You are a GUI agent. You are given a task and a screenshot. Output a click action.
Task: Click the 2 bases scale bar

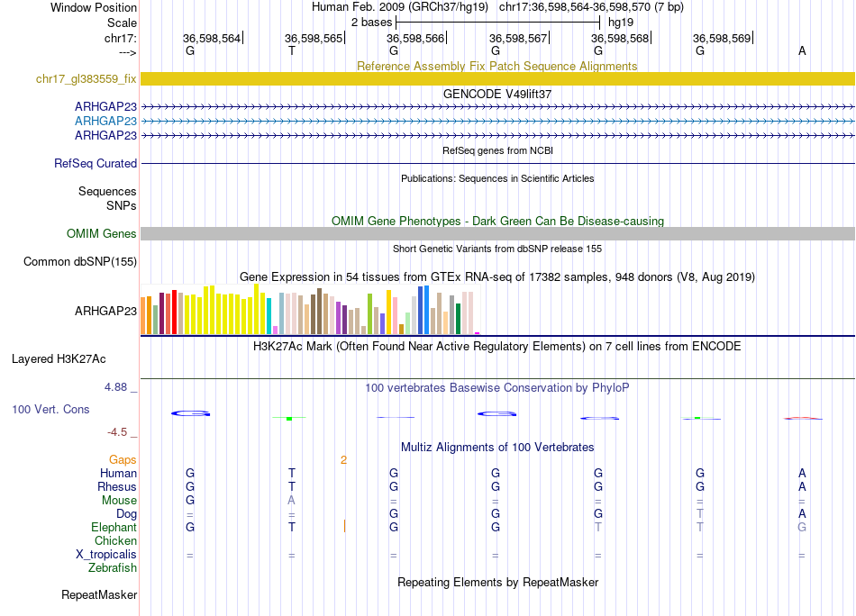497,23
